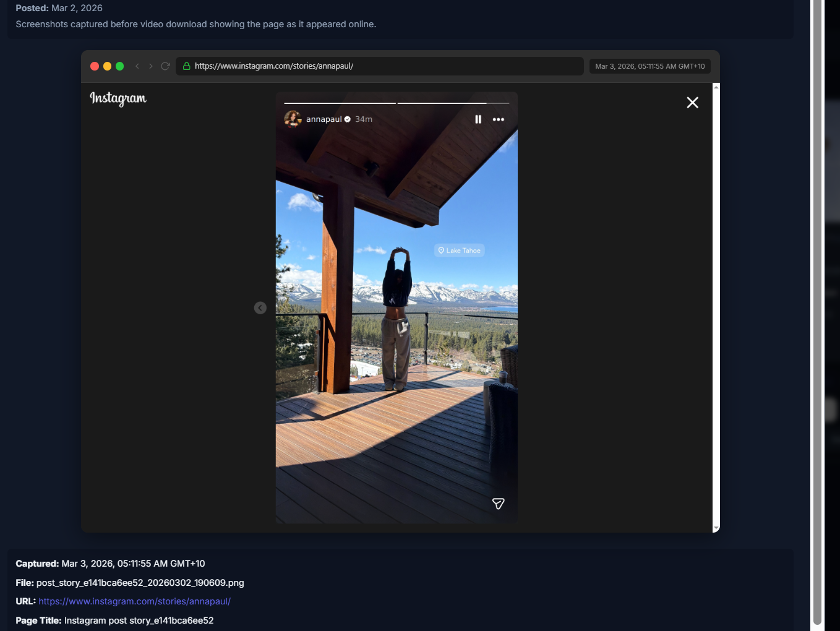This screenshot has width=840, height=631.
Task: Open the Lake Tahoe location sticker
Action: [458, 250]
